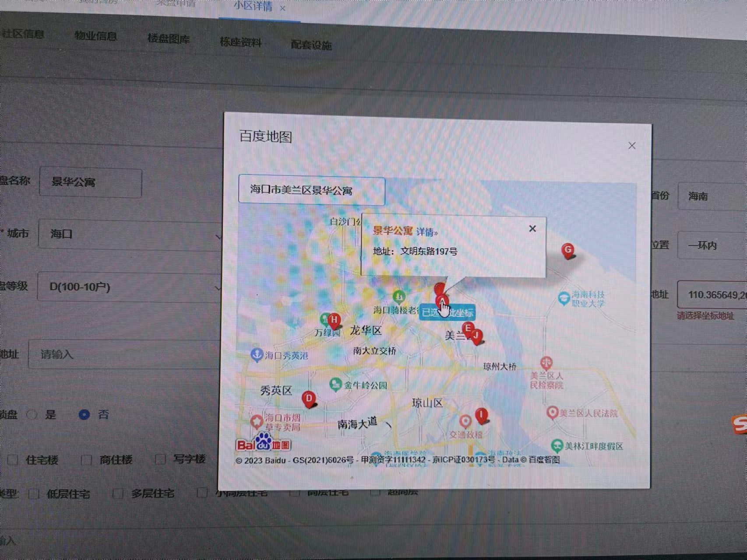Screen dimensions: 747x560
Task: Click the 海南科技职业大学 school icon
Action: point(564,298)
